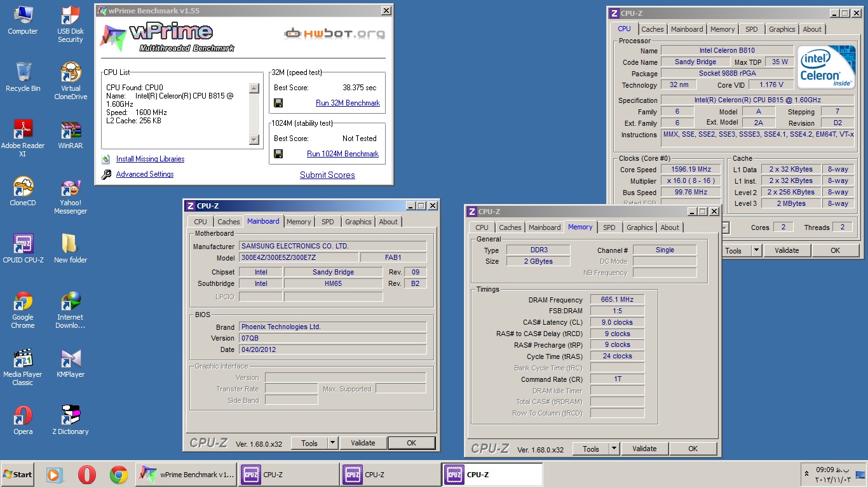Run 1024M Benchmark link
The height and width of the screenshot is (488, 868).
(x=342, y=154)
